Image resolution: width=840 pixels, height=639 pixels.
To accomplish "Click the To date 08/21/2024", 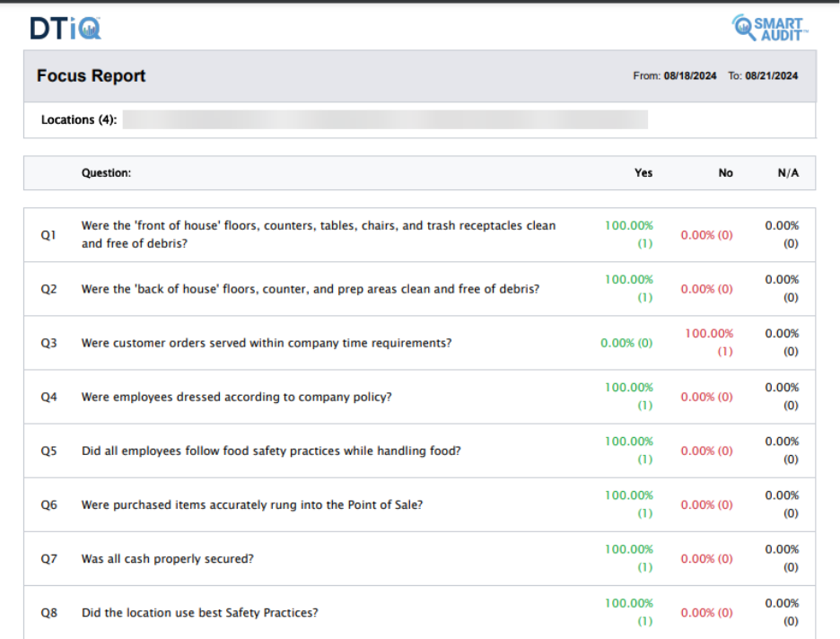I will click(771, 76).
